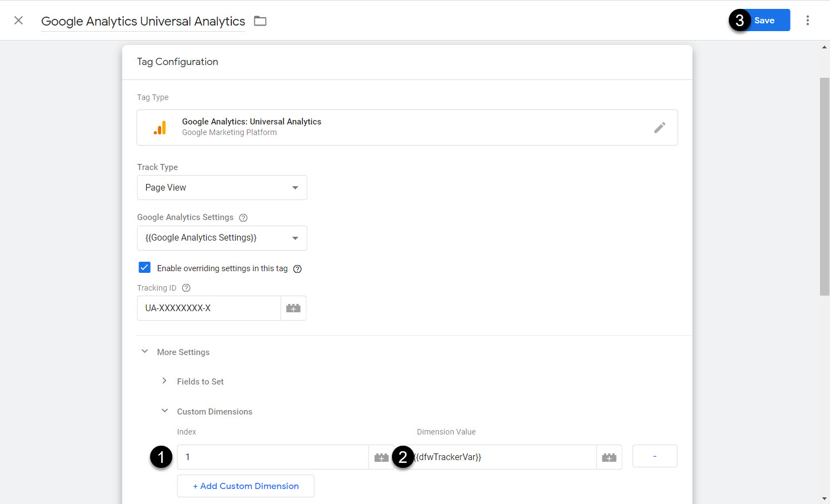830x504 pixels.
Task: Click the scrollbar up arrow
Action: (824, 47)
